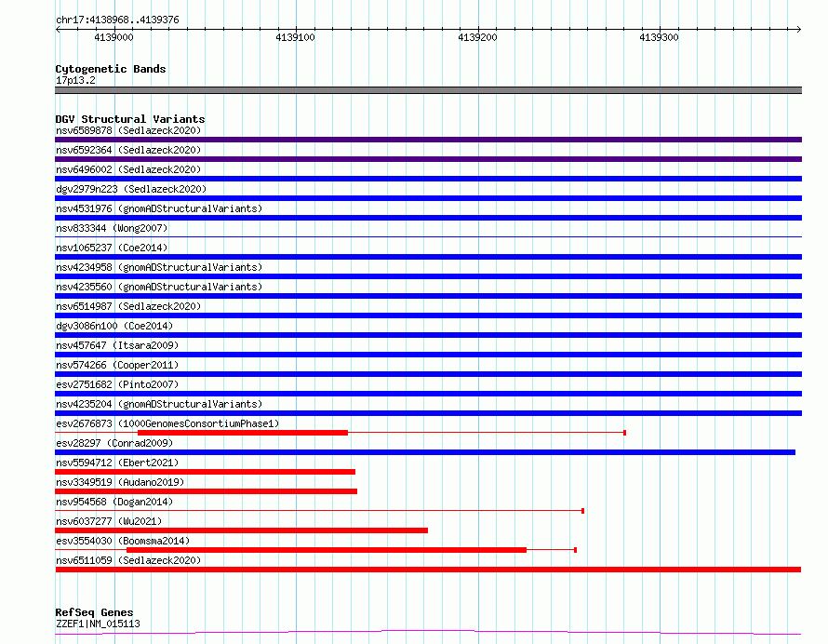Open variant esv2676873 (1000GenomesConsortiumPhase1) label
Image resolution: width=828 pixels, height=644 pixels.
pos(167,423)
